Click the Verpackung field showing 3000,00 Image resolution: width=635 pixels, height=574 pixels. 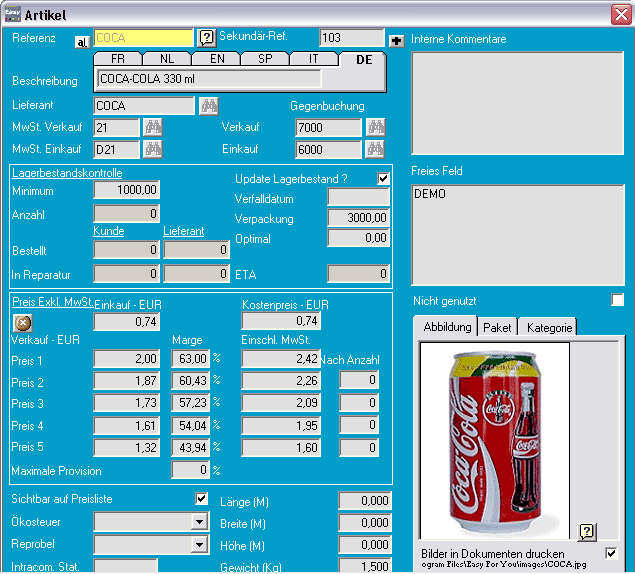(358, 218)
